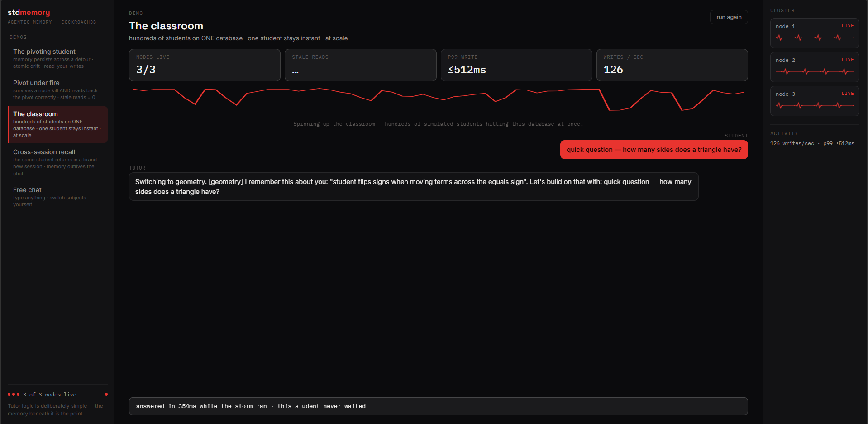
Task: Open the Free chat demo
Action: click(x=57, y=197)
